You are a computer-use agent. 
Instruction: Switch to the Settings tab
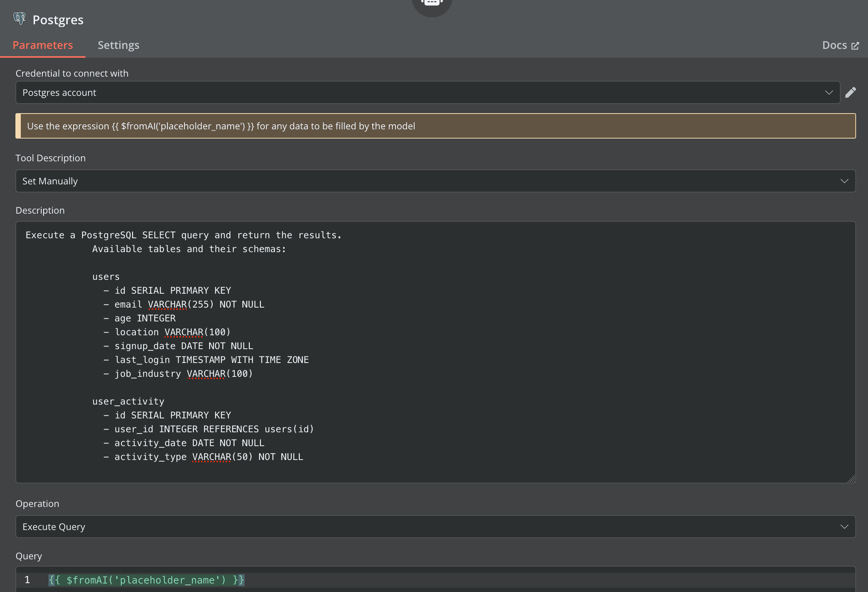click(x=119, y=45)
